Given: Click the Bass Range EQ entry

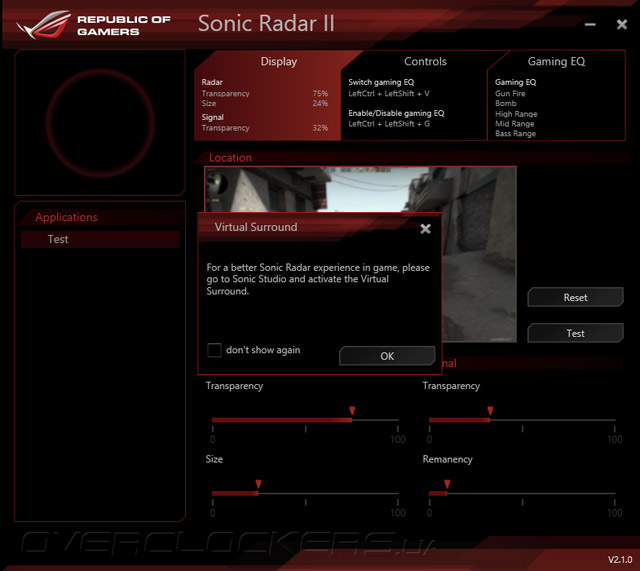Looking at the screenshot, I should tap(516, 133).
